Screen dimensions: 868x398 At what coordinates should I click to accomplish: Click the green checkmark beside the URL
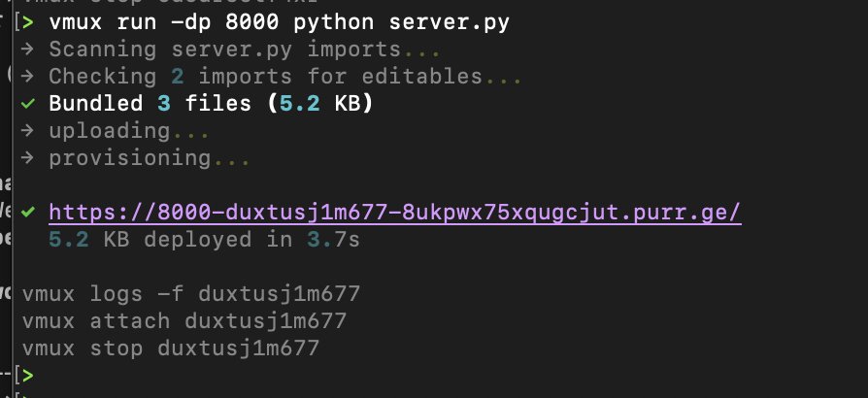tap(28, 212)
